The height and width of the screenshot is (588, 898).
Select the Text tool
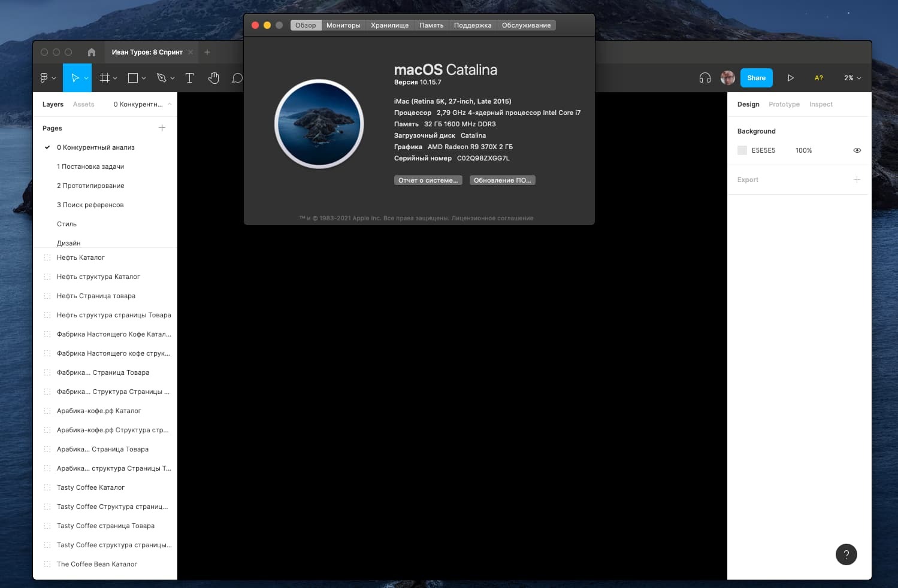[x=189, y=78]
